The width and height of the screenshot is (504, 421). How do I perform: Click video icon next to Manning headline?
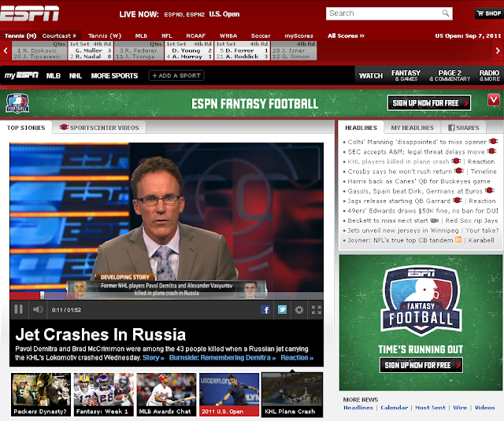493,142
